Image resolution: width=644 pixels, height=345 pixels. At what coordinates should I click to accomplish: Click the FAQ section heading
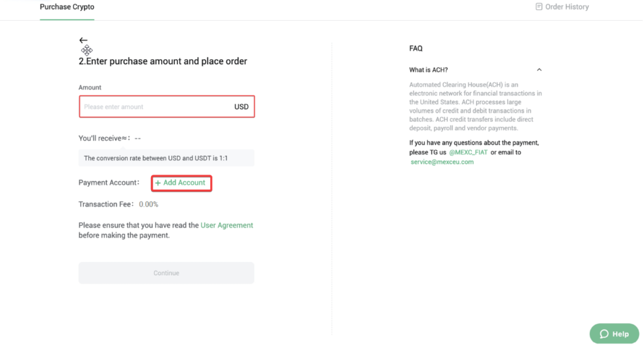pyautogui.click(x=416, y=48)
